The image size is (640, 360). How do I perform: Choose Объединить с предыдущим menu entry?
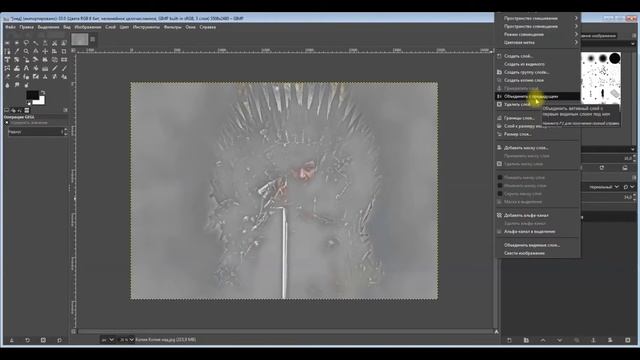[x=537, y=96]
